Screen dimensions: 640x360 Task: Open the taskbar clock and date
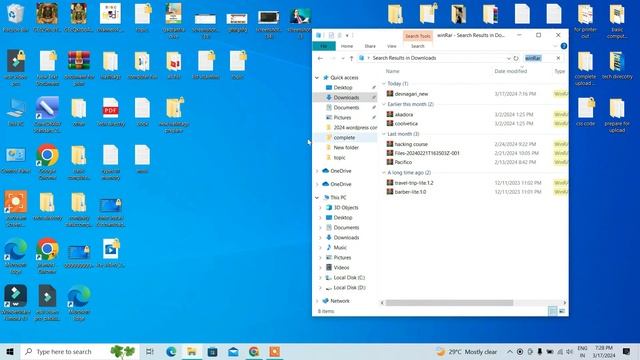click(604, 351)
